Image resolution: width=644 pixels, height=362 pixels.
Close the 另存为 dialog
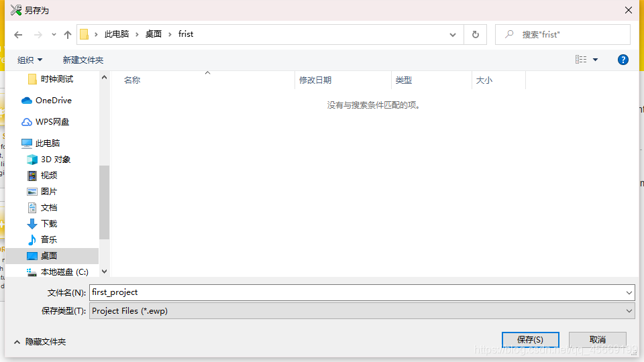point(629,10)
